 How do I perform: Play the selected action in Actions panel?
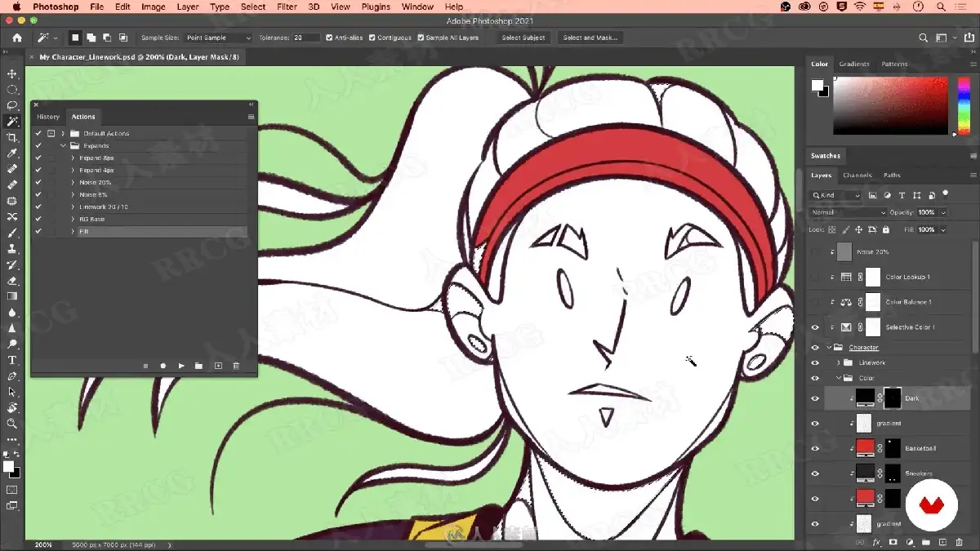(181, 366)
